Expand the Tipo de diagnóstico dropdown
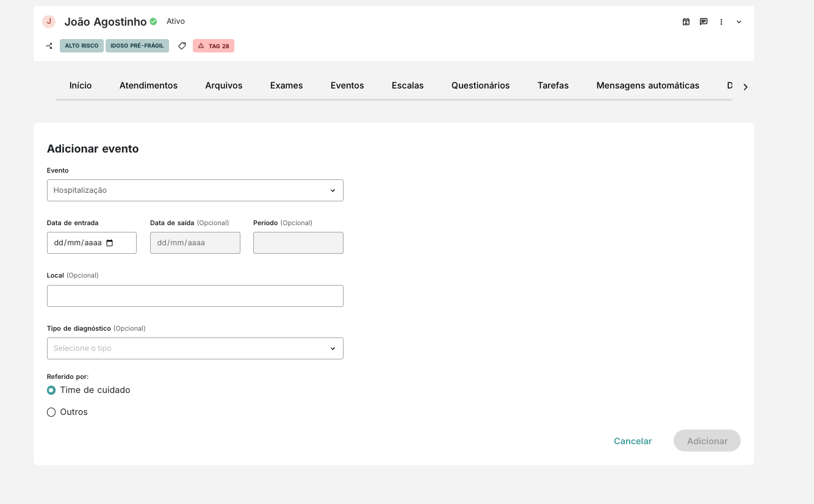The width and height of the screenshot is (814, 504). pos(195,348)
